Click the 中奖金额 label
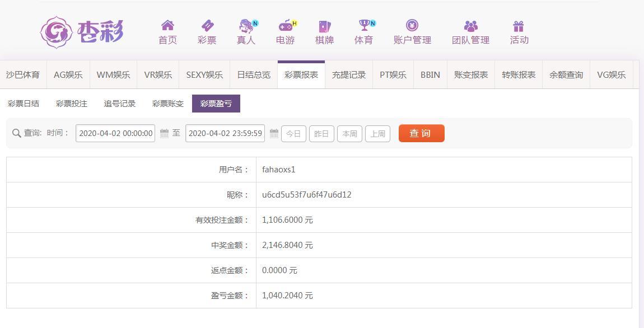644x328 pixels. (x=230, y=245)
